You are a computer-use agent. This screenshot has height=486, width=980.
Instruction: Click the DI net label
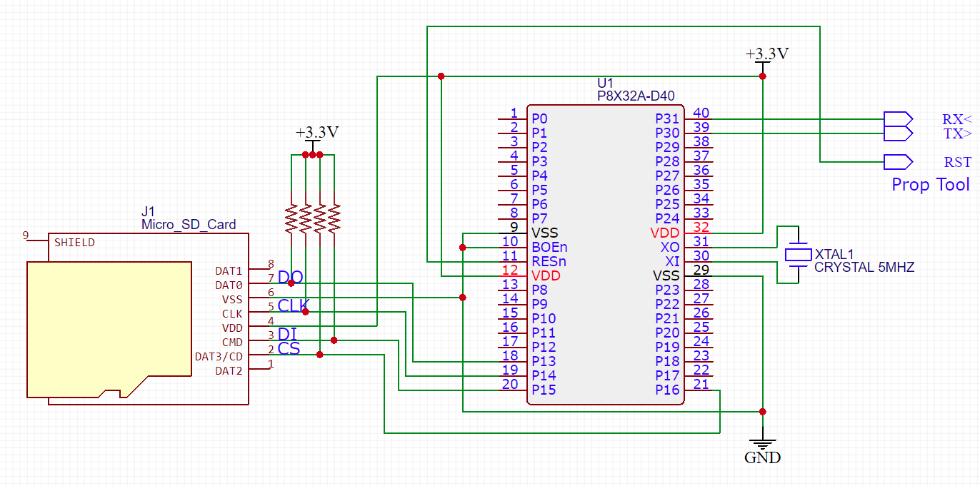point(287,334)
